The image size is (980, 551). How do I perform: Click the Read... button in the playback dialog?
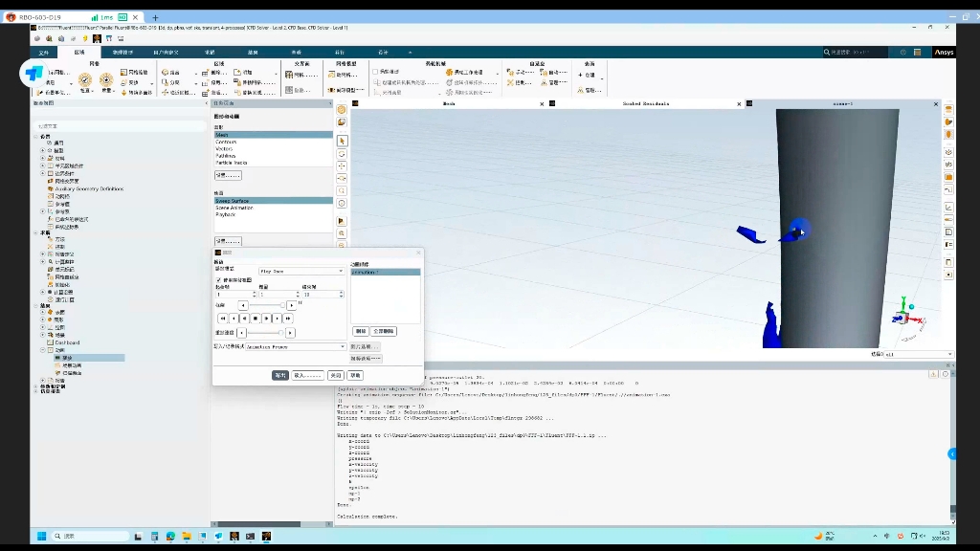pyautogui.click(x=307, y=375)
